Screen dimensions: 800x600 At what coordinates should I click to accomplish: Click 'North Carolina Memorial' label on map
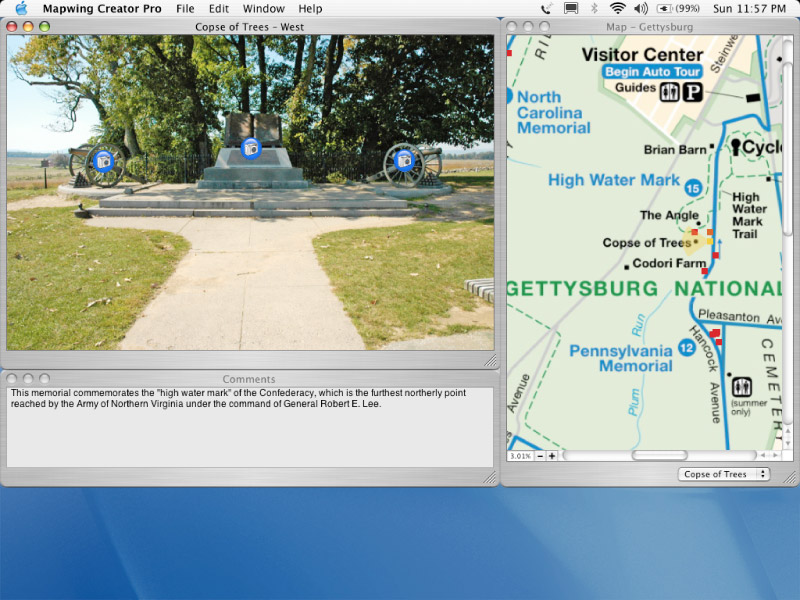pos(554,112)
